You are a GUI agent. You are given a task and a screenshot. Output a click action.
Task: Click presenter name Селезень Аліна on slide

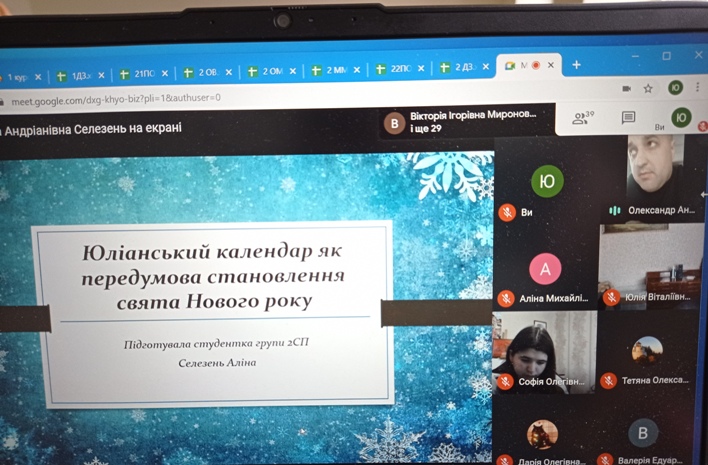217,363
